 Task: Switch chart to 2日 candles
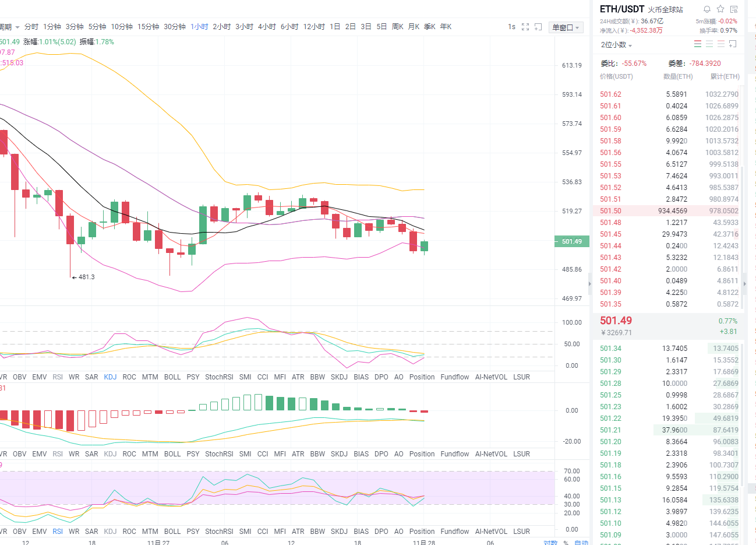(x=351, y=27)
